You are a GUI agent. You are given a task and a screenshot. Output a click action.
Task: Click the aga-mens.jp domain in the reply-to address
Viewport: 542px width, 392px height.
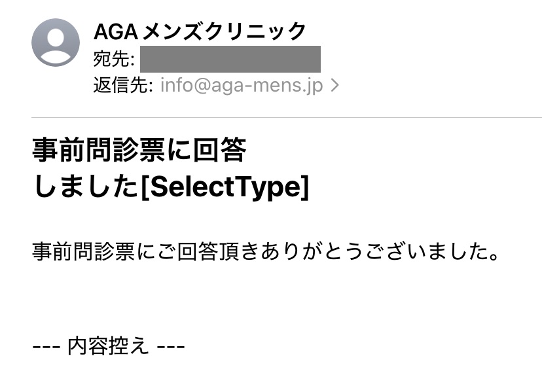click(x=267, y=86)
